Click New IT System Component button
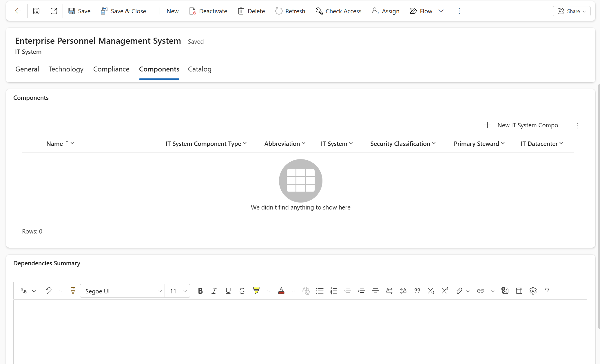Viewport: 600px width, 364px height. 524,125
